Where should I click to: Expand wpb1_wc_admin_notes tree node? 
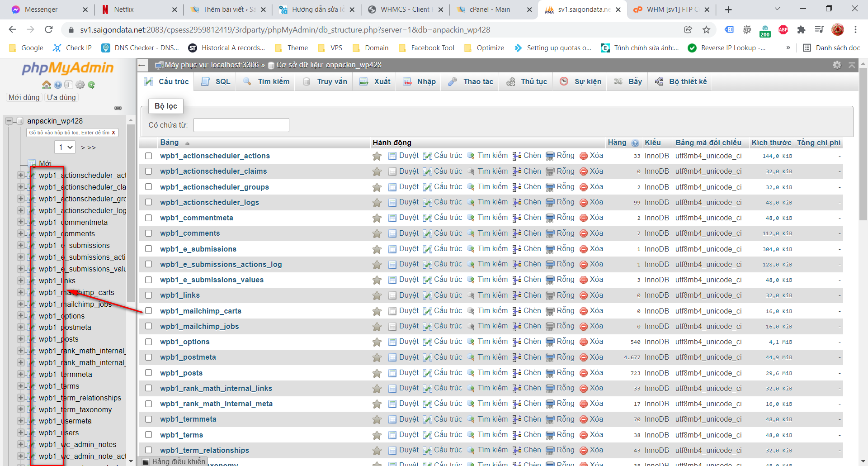[x=20, y=444]
